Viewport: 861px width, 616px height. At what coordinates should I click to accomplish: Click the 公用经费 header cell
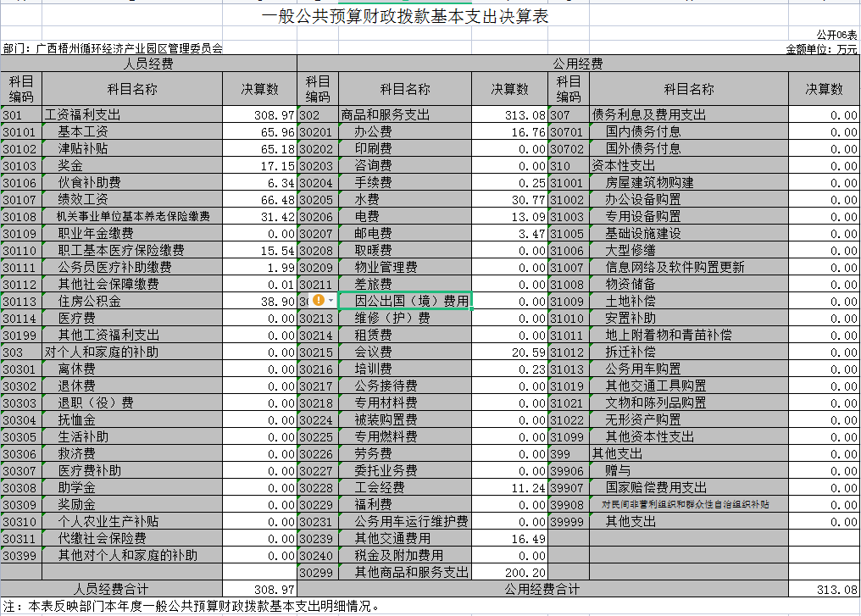(x=578, y=64)
